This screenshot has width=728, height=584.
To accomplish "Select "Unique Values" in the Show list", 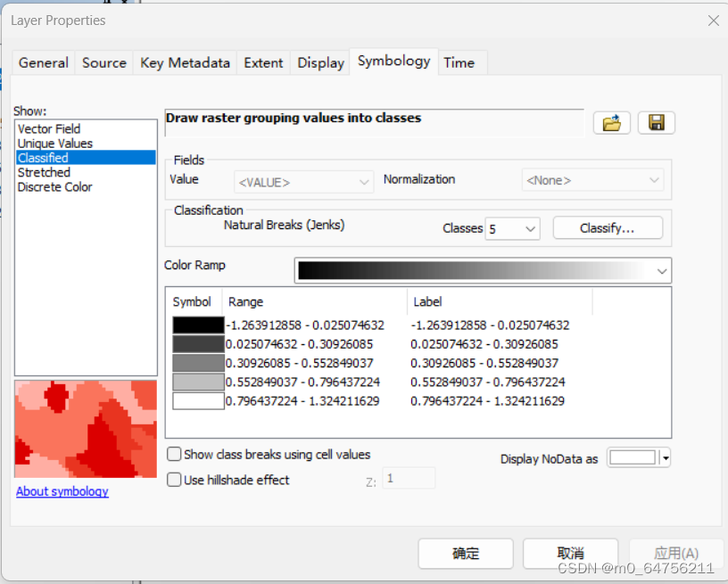I will [54, 143].
